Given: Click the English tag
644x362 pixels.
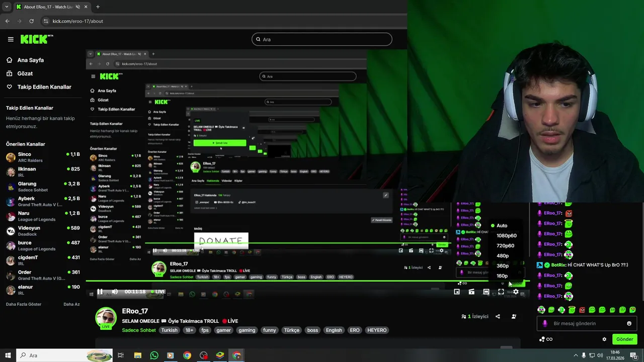Looking at the screenshot, I should (334, 330).
